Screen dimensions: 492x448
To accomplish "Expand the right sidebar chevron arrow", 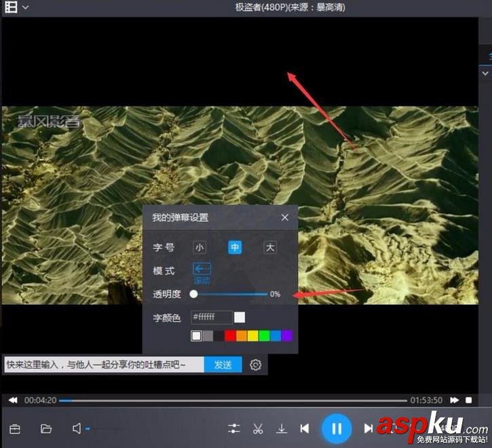I will point(485,73).
